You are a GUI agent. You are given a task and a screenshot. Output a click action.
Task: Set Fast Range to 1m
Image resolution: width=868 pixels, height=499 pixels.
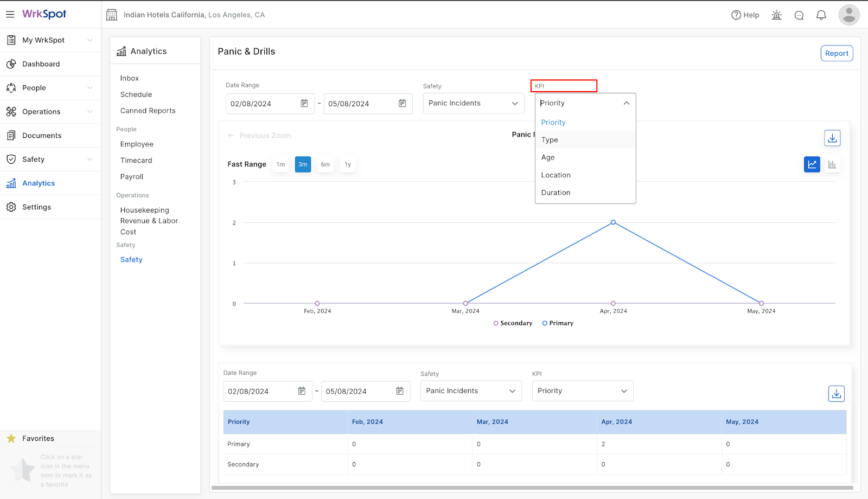280,164
